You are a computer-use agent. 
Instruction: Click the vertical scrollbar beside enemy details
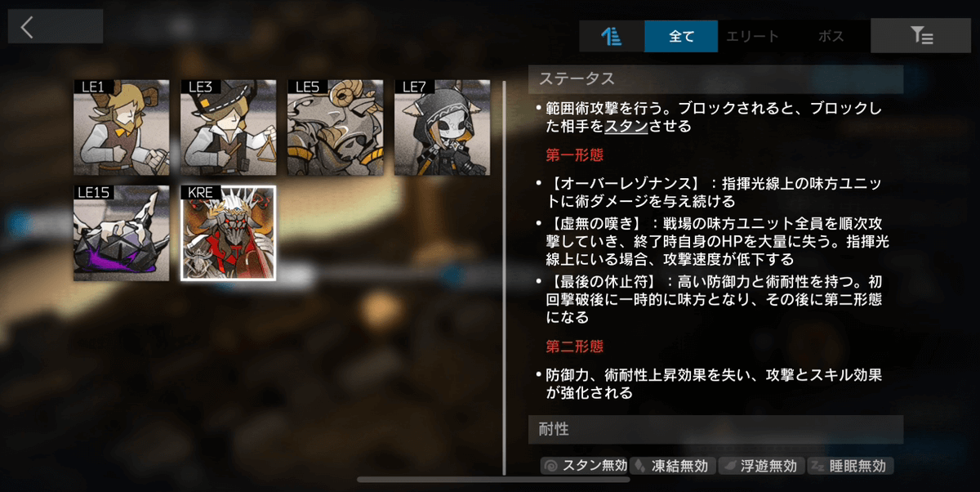point(505,278)
